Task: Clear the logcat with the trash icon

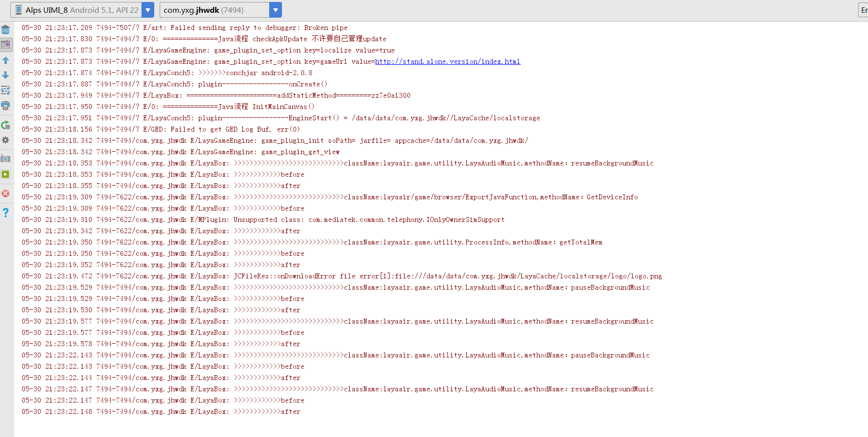Action: coord(5,29)
